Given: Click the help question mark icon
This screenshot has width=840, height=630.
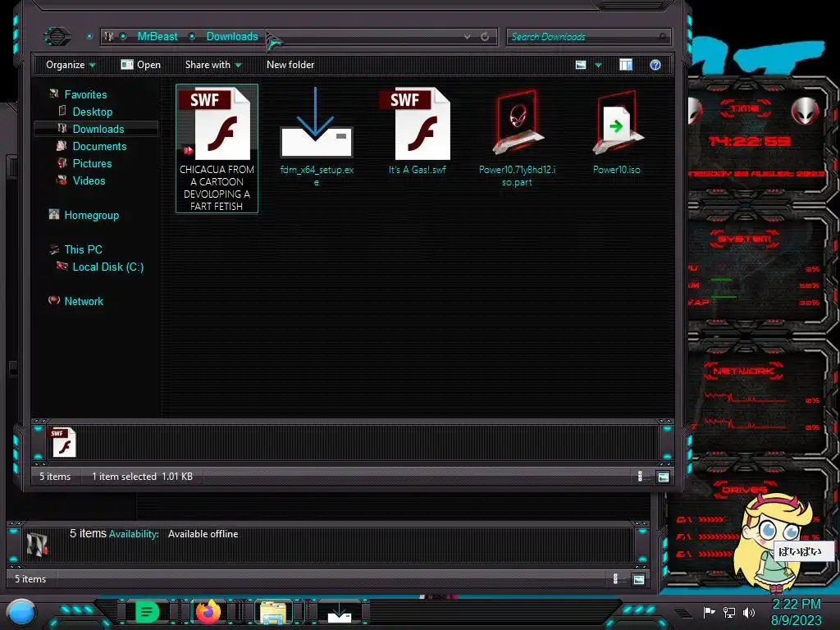Looking at the screenshot, I should click(x=655, y=65).
